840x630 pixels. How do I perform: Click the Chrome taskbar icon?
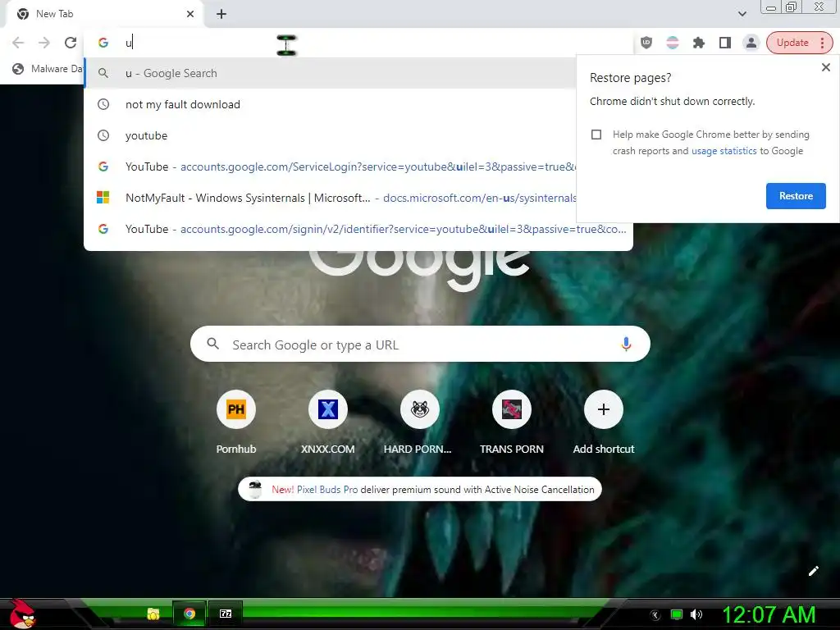pyautogui.click(x=189, y=614)
